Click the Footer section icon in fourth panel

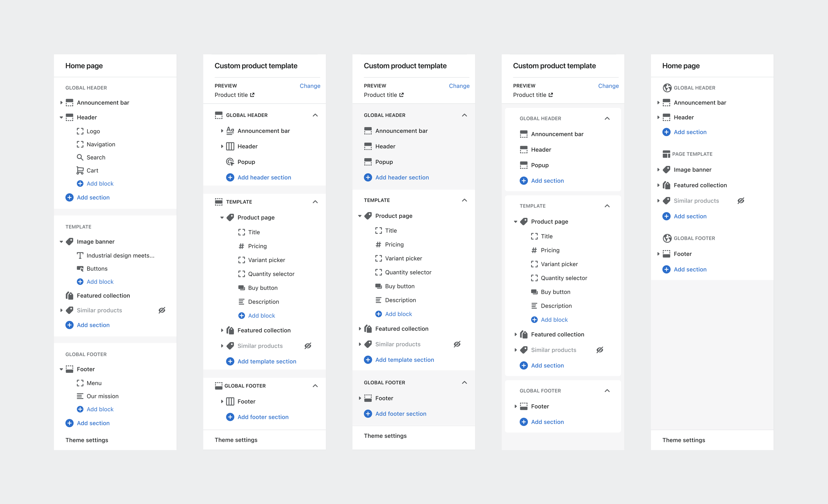click(x=524, y=406)
